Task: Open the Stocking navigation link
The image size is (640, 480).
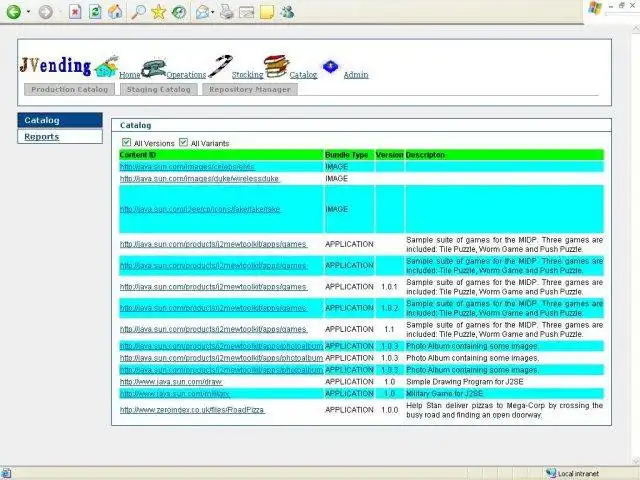Action: (x=248, y=75)
